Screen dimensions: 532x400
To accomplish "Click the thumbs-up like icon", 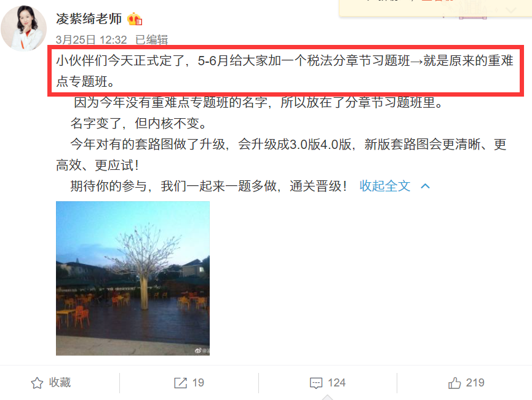I will pyautogui.click(x=455, y=383).
